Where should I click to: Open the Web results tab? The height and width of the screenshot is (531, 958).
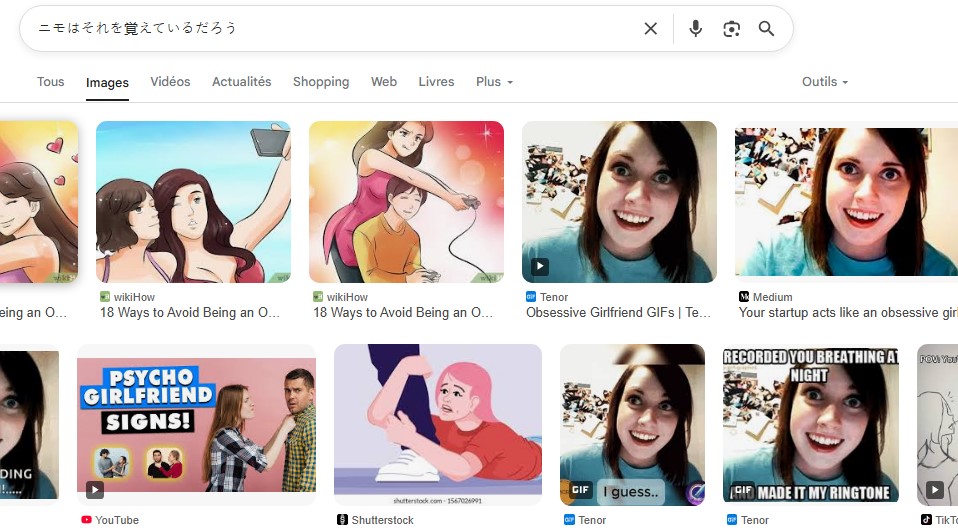click(384, 82)
